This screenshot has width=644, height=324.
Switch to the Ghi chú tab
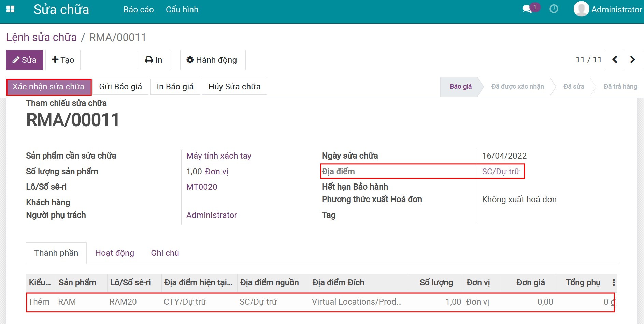[165, 253]
